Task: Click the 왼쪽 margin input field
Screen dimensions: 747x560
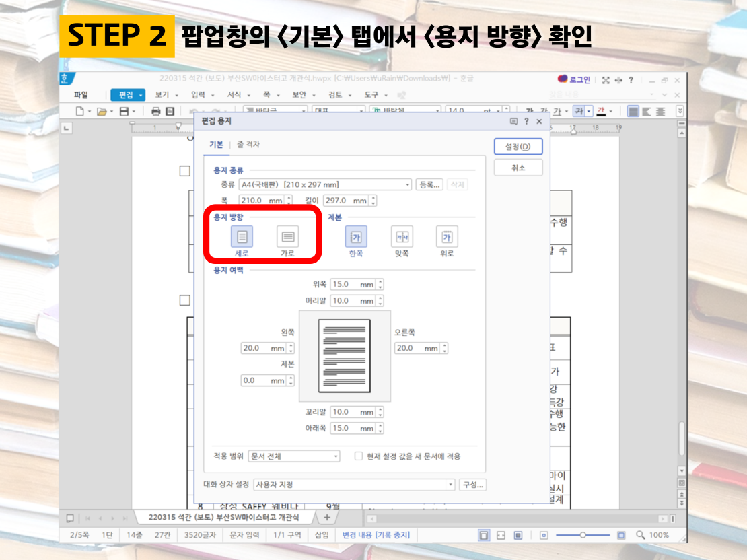Action: point(263,348)
